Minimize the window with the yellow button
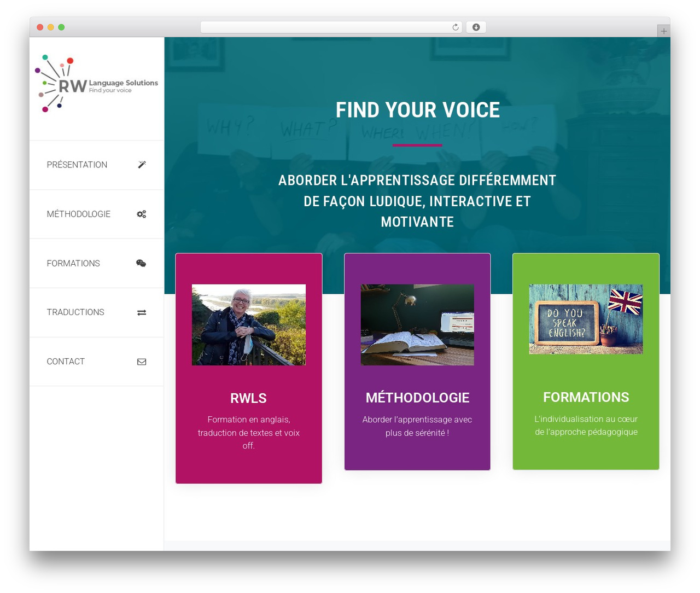Screen dimensions: 700x593 (x=50, y=27)
